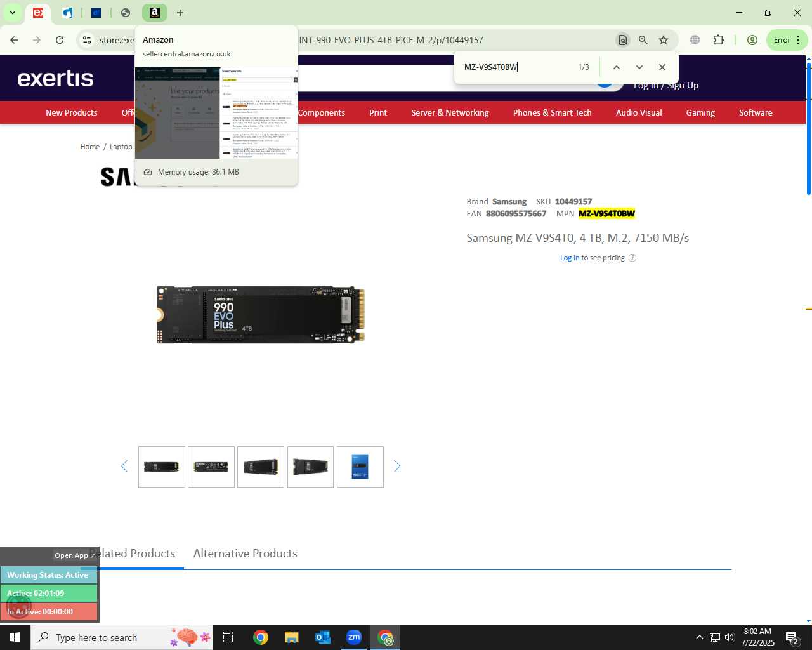The height and width of the screenshot is (650, 812).
Task: Close the find bar
Action: coord(662,67)
